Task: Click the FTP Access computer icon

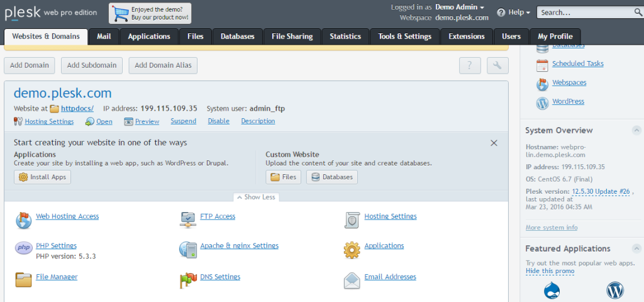Action: click(x=188, y=220)
